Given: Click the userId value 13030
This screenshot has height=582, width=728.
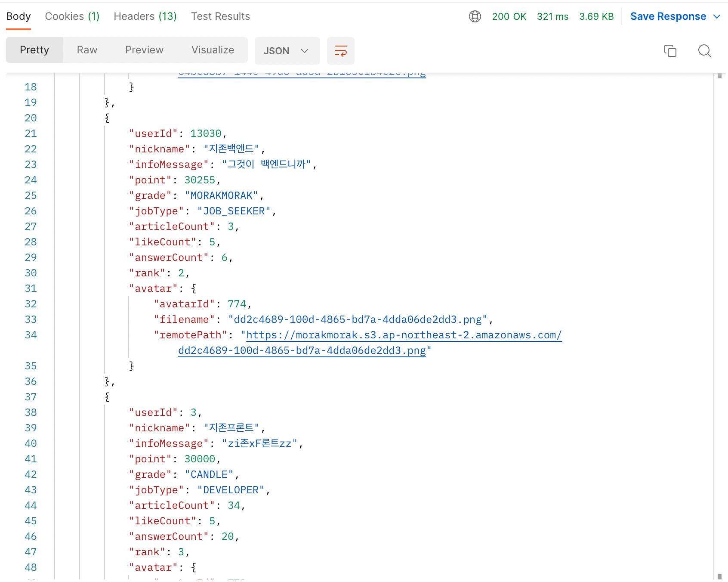Looking at the screenshot, I should [206, 133].
